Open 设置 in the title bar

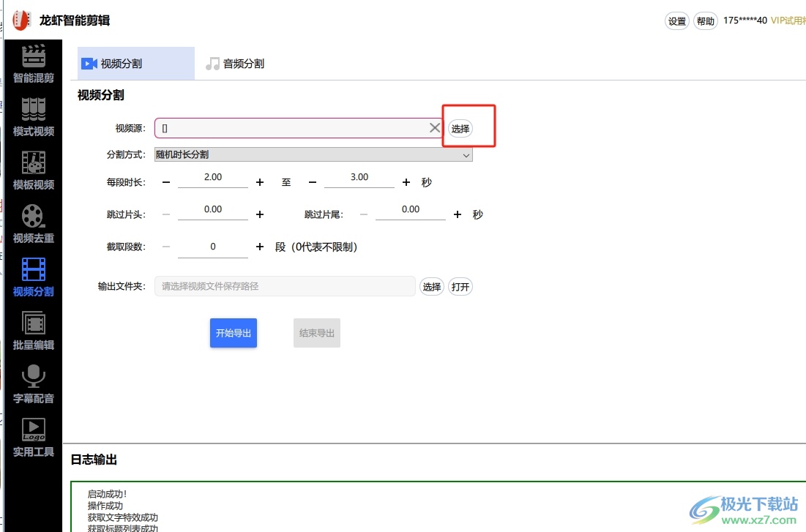click(x=677, y=21)
